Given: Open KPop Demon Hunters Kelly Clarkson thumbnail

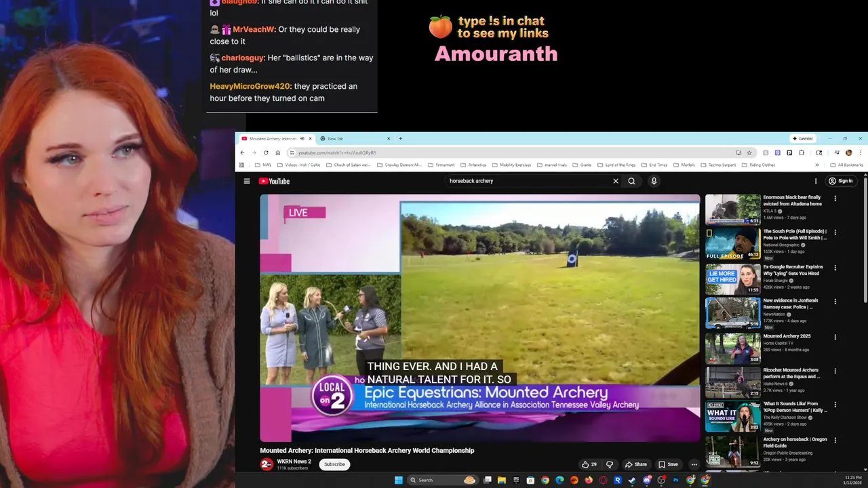Looking at the screenshot, I should (x=733, y=417).
